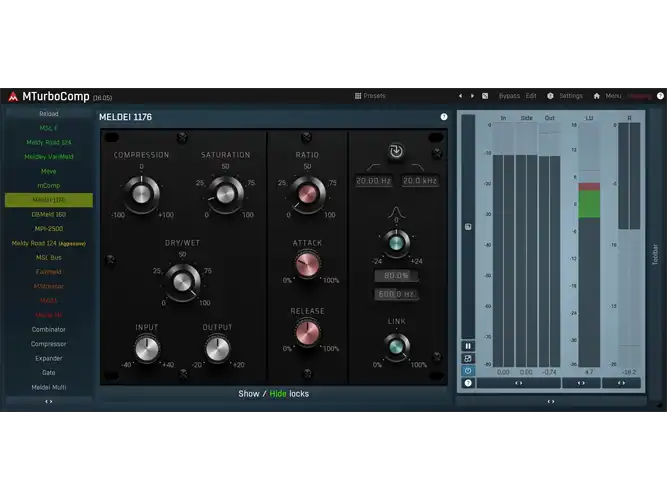Click the low-pass filter shape icon

click(418, 167)
